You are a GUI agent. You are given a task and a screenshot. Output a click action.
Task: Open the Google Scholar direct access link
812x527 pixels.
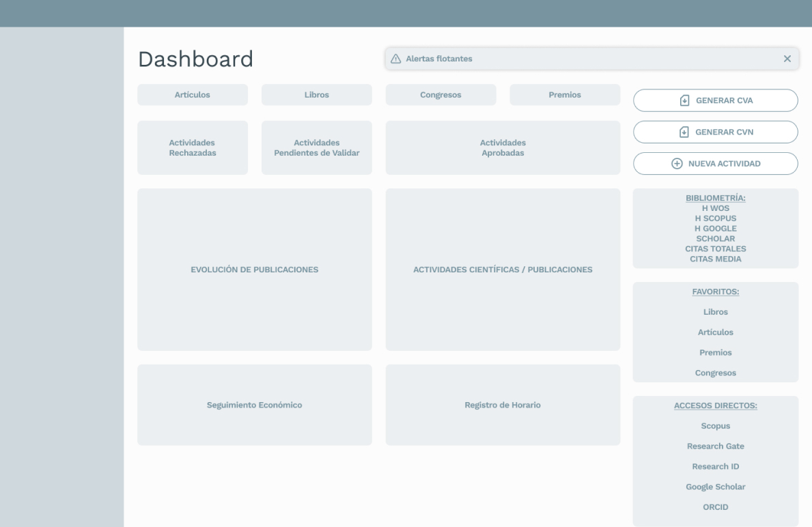715,487
